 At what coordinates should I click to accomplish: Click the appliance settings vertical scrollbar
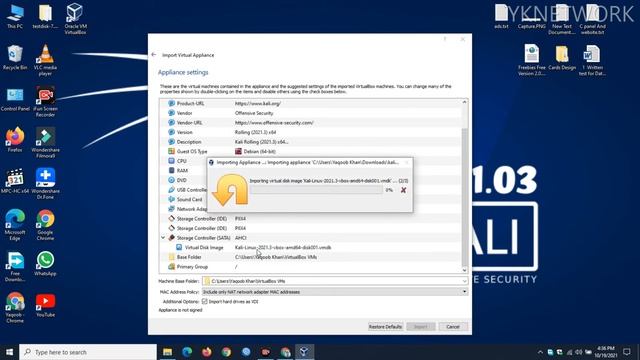point(464,198)
